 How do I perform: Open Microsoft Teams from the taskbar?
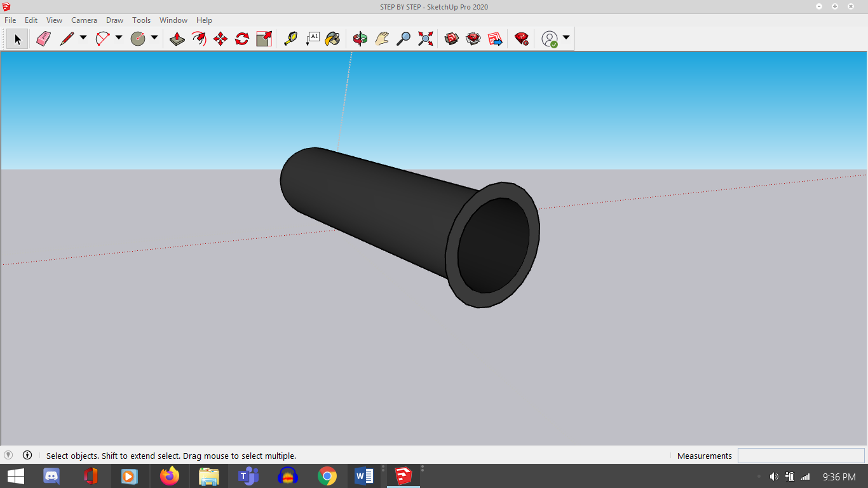point(248,476)
